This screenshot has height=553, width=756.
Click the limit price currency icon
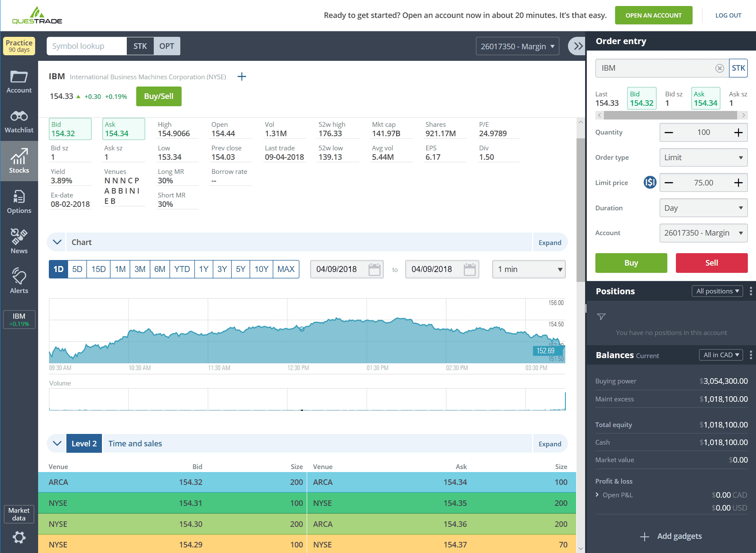click(650, 182)
